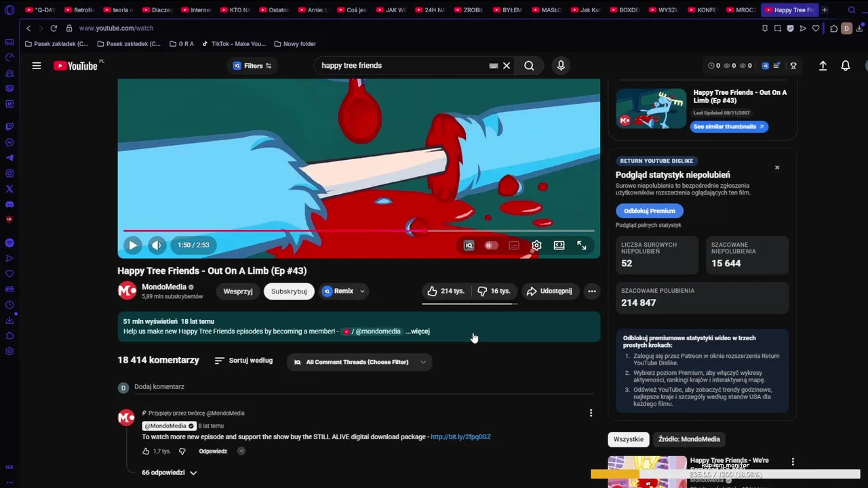This screenshot has width=868, height=488.
Task: Click the Subskrybuj button
Action: pos(289,291)
